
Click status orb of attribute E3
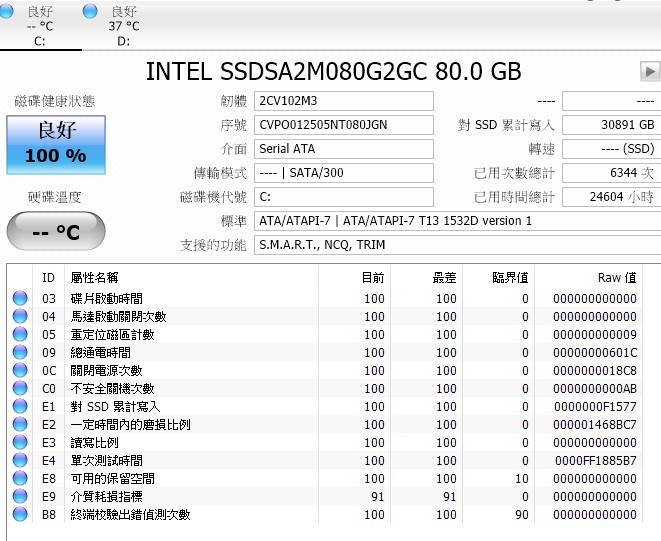pyautogui.click(x=20, y=442)
